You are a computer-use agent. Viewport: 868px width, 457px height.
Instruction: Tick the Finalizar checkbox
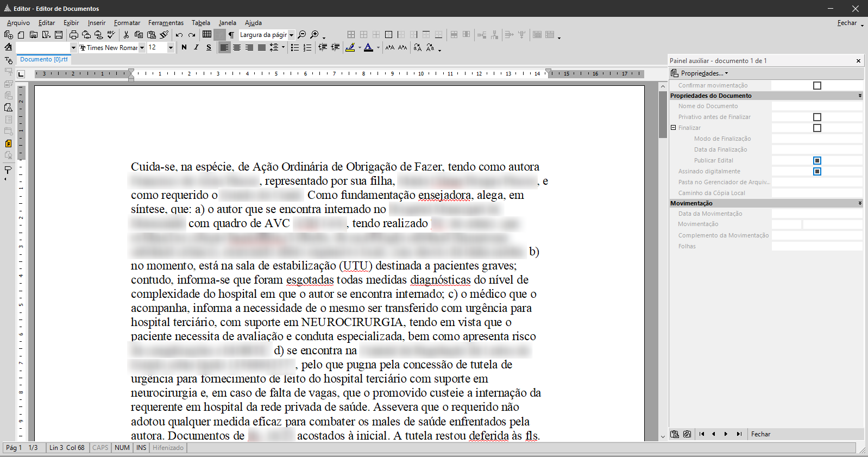click(817, 128)
